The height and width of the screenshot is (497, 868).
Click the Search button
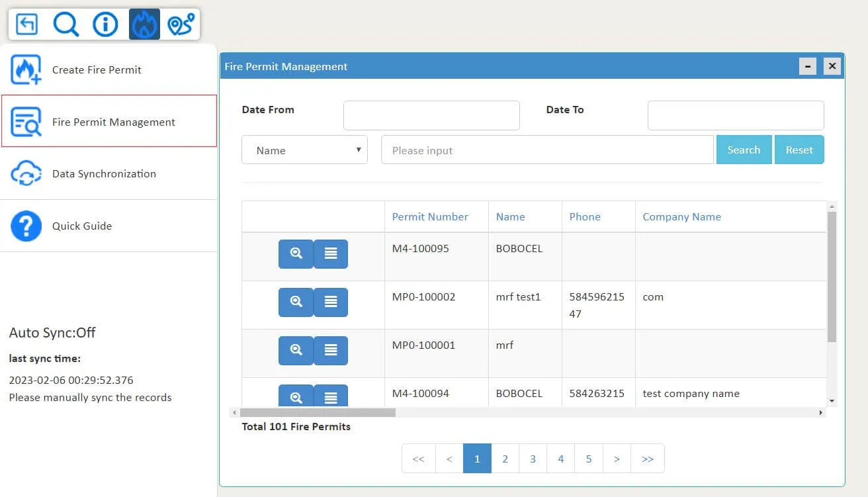pyautogui.click(x=744, y=150)
